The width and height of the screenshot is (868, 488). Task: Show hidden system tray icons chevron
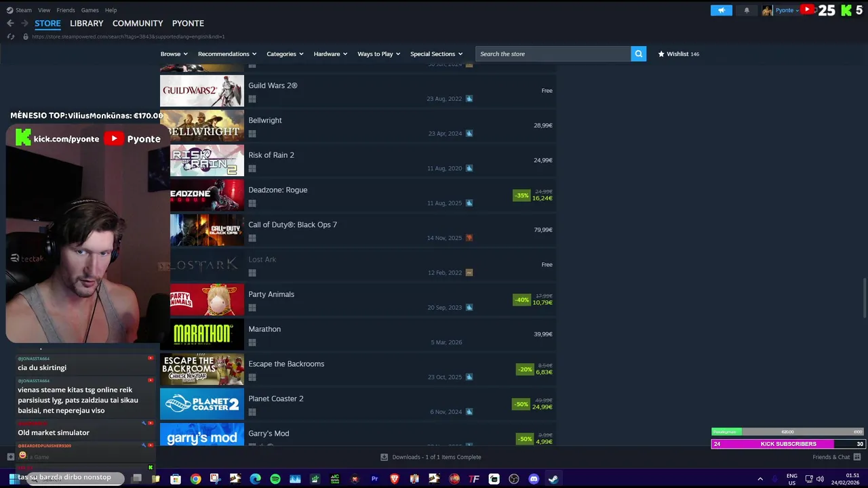(760, 479)
